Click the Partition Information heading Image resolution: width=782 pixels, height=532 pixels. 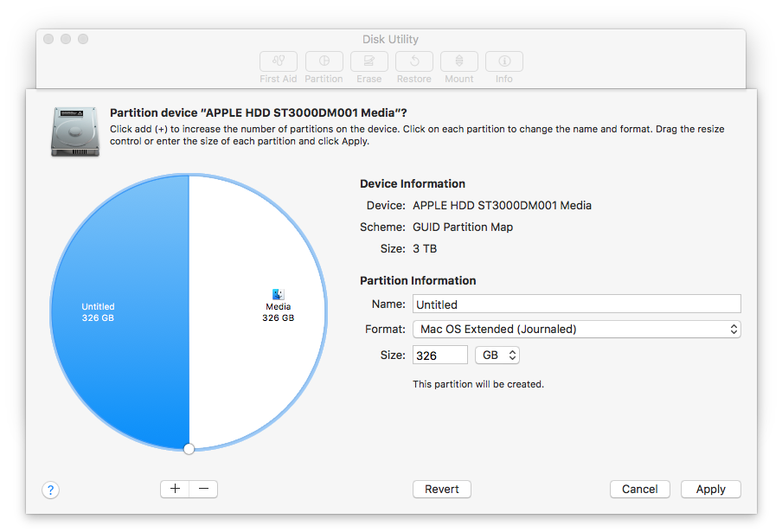coord(418,281)
